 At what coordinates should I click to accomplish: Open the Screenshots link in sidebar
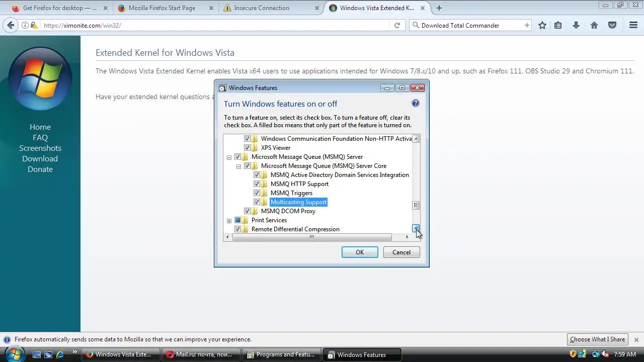coord(40,148)
